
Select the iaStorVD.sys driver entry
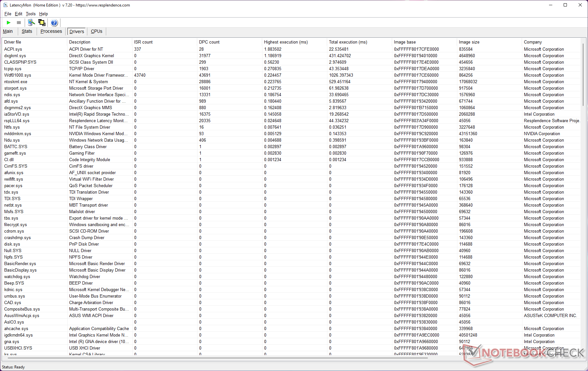[17, 114]
